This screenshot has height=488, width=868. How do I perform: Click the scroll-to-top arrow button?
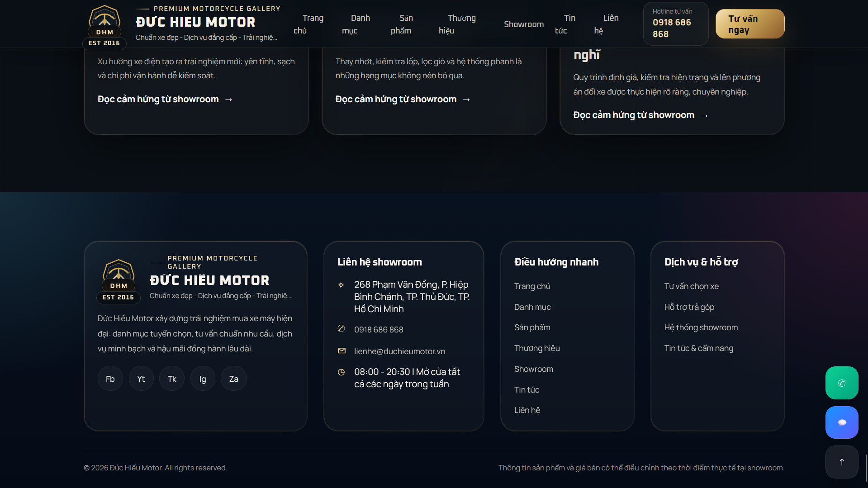(841, 462)
